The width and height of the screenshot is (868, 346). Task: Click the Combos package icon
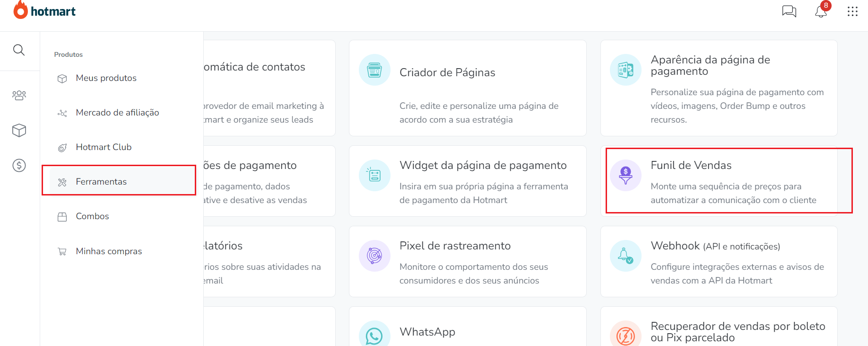point(62,217)
